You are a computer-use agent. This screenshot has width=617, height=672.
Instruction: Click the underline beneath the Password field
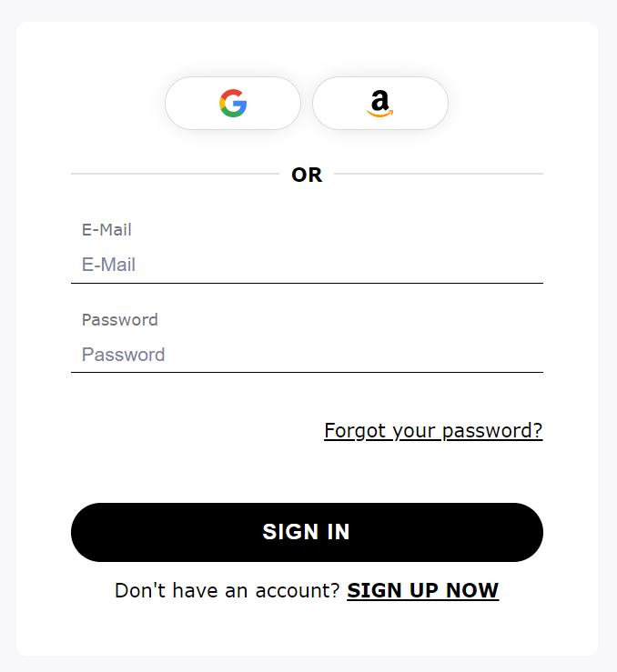(307, 373)
